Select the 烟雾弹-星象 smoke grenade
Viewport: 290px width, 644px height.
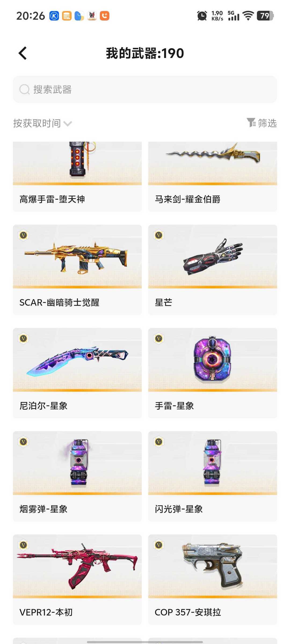[x=77, y=476]
